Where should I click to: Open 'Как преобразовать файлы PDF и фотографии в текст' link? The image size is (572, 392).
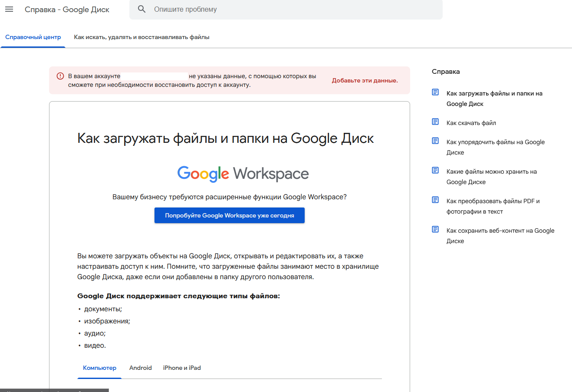(493, 206)
